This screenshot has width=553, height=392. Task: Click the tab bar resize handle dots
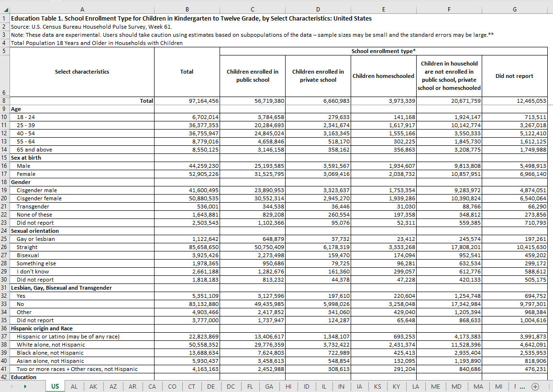click(x=548, y=386)
